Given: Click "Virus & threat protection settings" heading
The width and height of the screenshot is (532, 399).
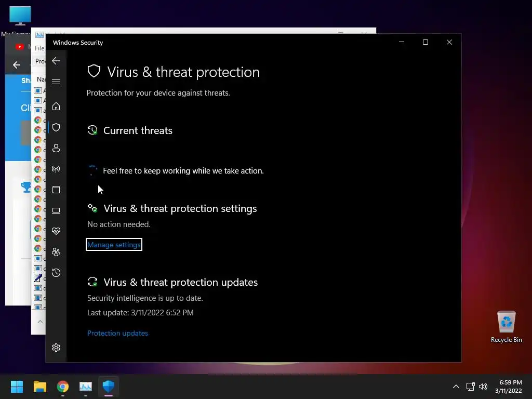Looking at the screenshot, I should [180, 208].
